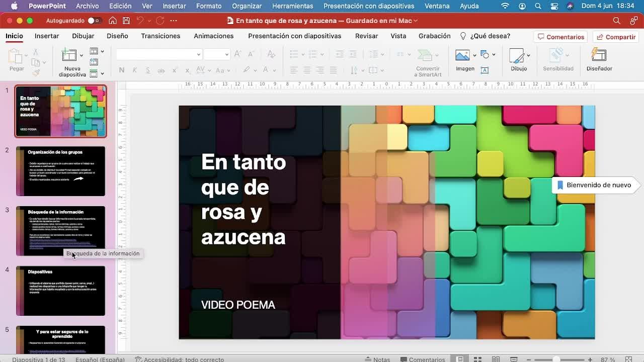The width and height of the screenshot is (644, 362).
Task: Open the Imagen insert tool
Action: [x=462, y=55]
